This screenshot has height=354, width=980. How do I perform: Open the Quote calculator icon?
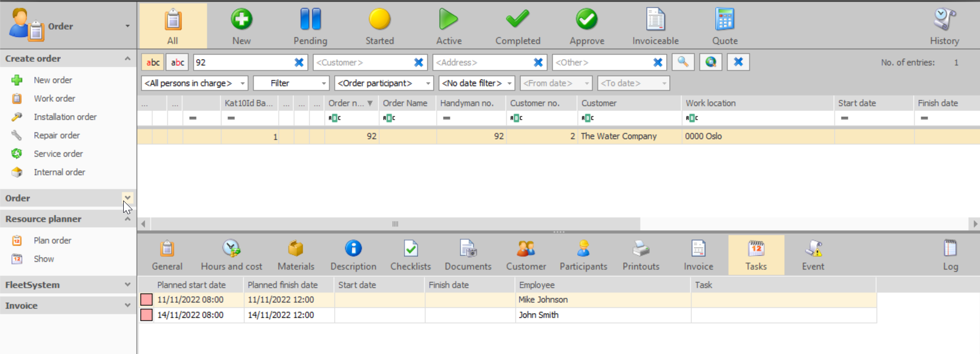[725, 19]
